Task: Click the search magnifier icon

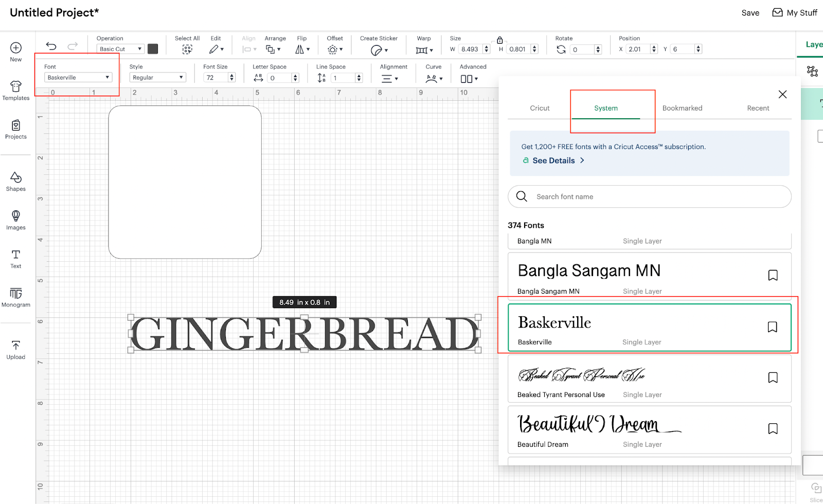Action: pos(522,196)
